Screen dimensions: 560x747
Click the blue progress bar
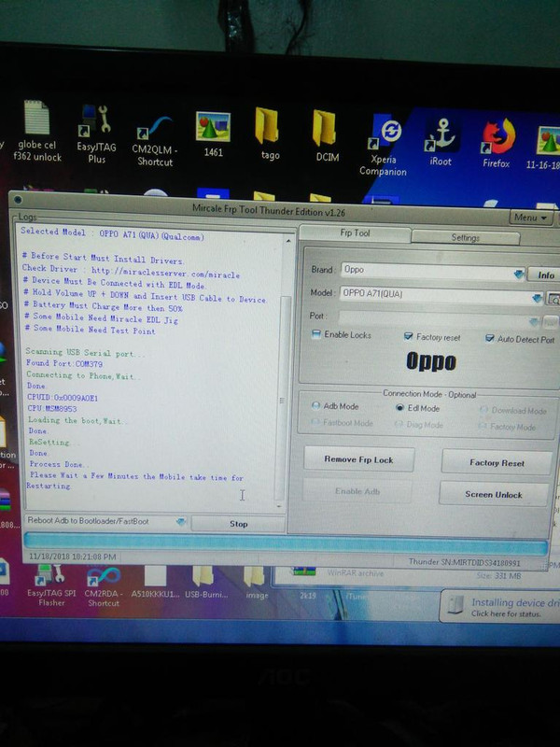click(x=286, y=544)
